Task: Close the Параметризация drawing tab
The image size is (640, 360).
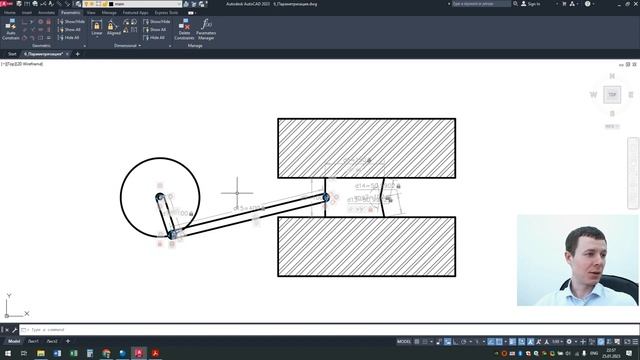Action: click(x=67, y=54)
